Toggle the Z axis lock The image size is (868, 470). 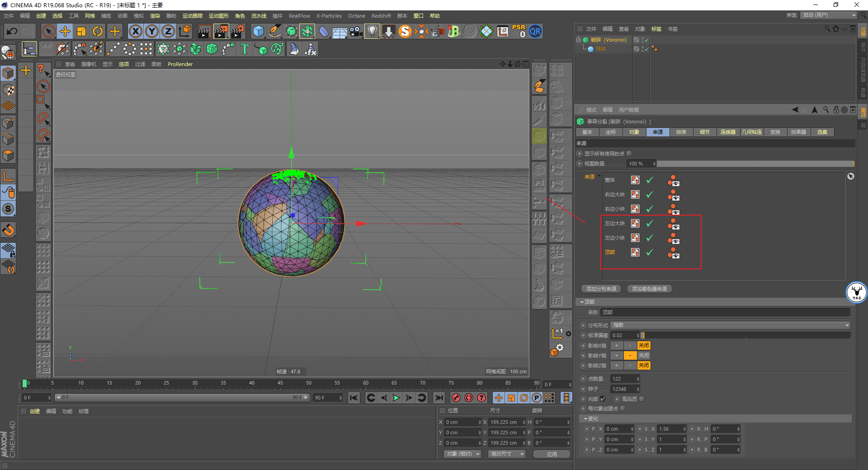tap(168, 31)
